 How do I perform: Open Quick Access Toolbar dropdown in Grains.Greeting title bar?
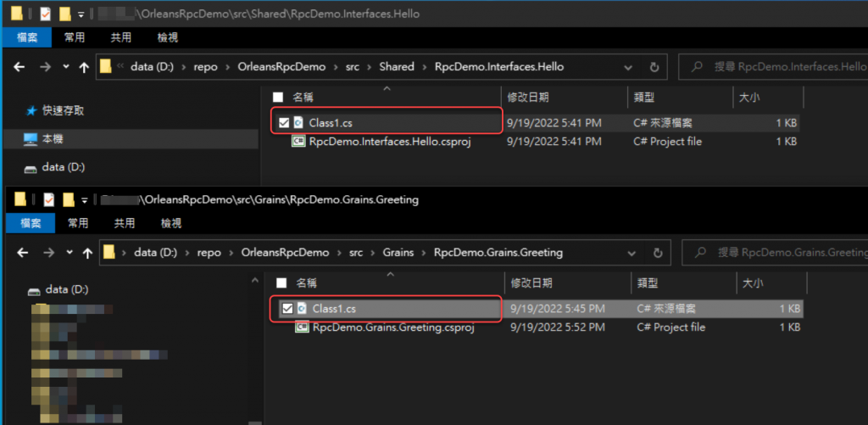pyautogui.click(x=84, y=200)
